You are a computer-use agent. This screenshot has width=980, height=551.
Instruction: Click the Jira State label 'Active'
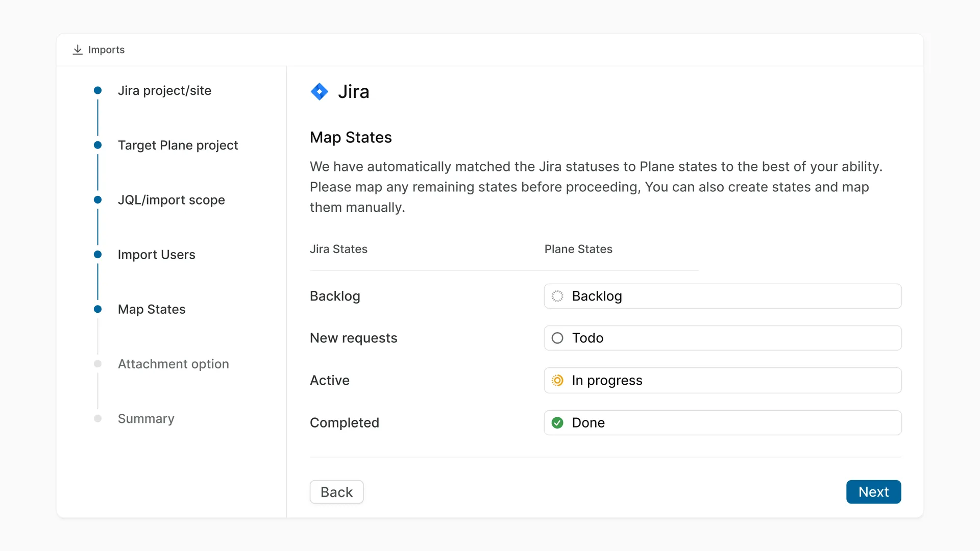329,381
